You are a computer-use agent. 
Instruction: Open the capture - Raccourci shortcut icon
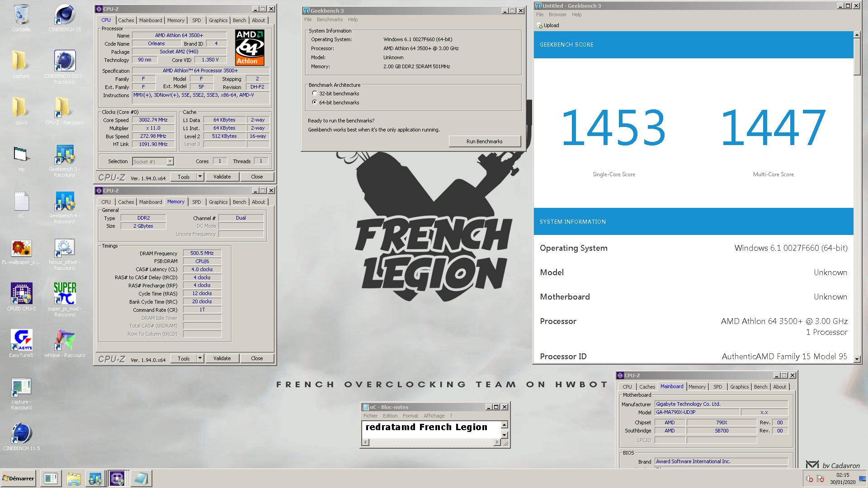21,387
